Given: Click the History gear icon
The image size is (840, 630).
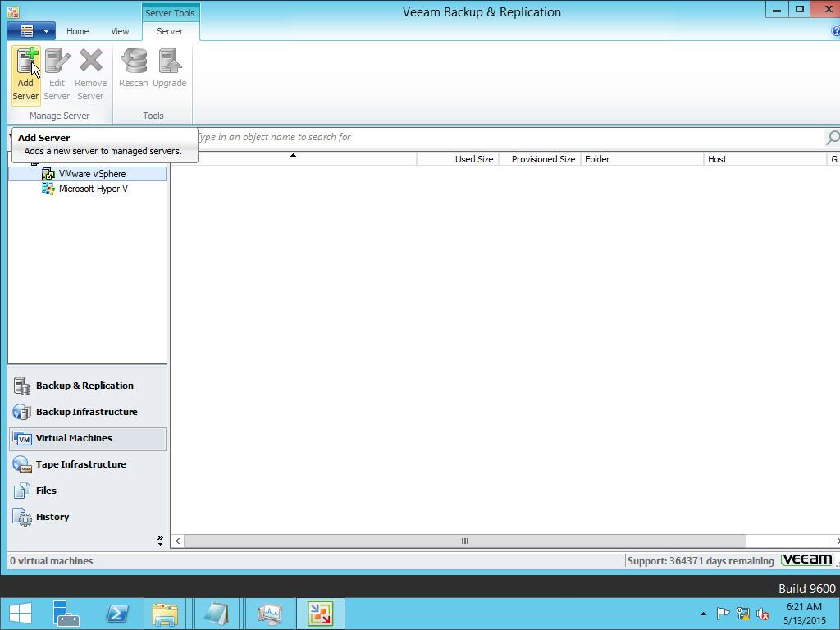Looking at the screenshot, I should pyautogui.click(x=22, y=517).
